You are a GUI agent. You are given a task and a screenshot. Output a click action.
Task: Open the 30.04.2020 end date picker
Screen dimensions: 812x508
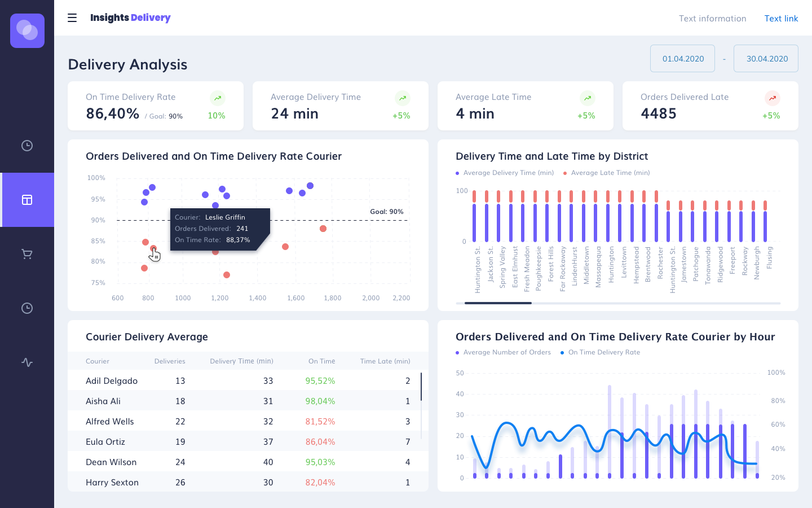(766, 59)
